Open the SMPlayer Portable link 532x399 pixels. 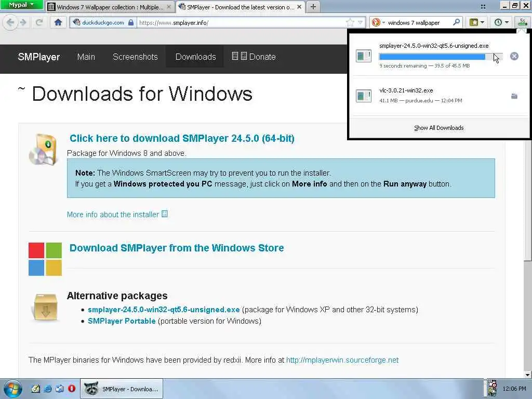(x=122, y=321)
